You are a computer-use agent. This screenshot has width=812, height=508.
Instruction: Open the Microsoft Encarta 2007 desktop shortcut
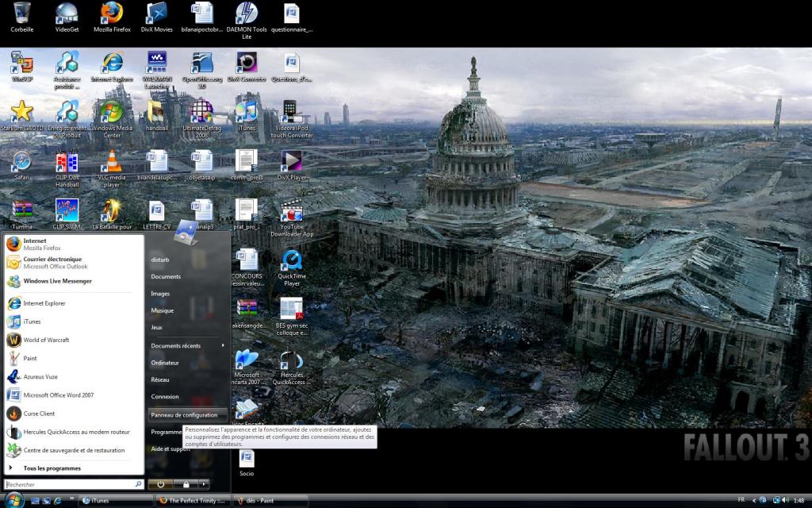[247, 367]
